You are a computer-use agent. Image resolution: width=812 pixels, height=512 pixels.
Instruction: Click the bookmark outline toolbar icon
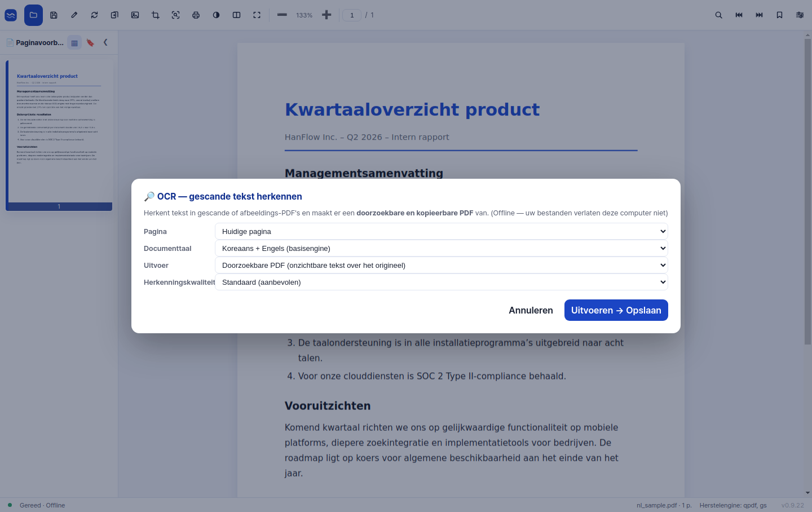pos(779,15)
